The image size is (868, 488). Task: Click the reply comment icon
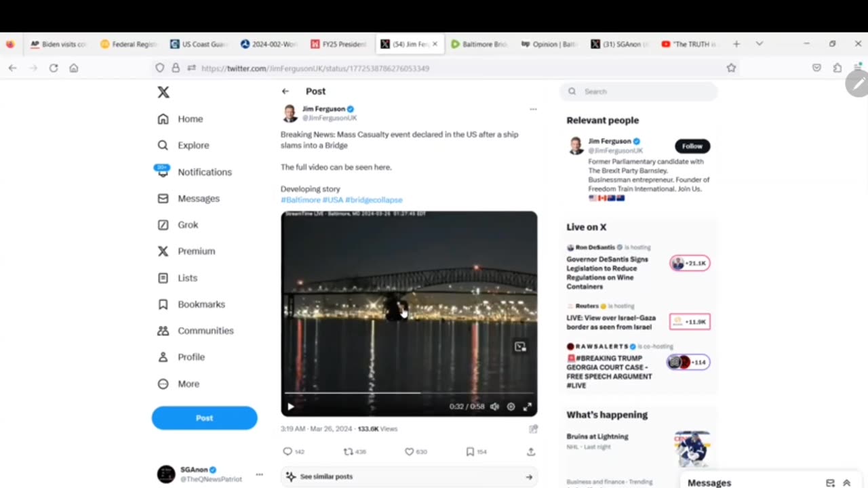click(287, 451)
